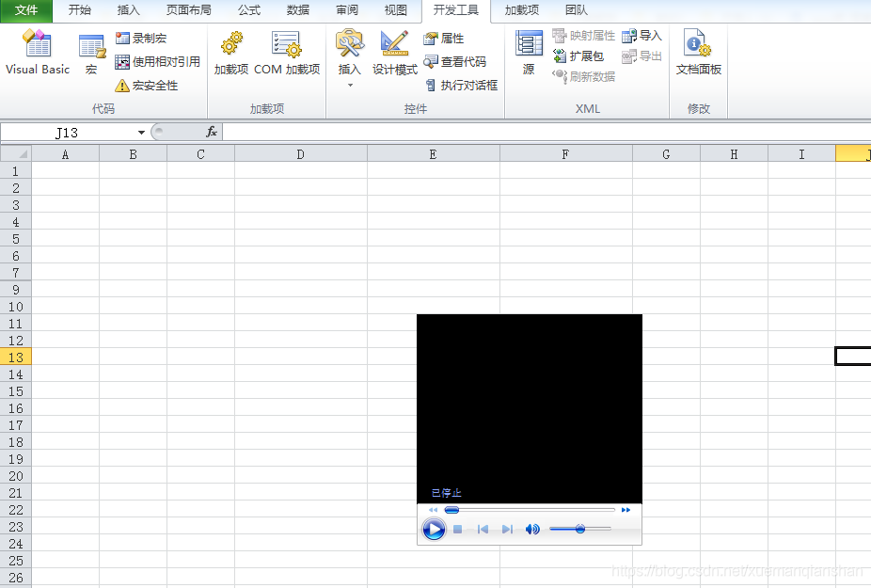Image resolution: width=871 pixels, height=588 pixels.
Task: Open 文档面板 document panel
Action: click(698, 54)
